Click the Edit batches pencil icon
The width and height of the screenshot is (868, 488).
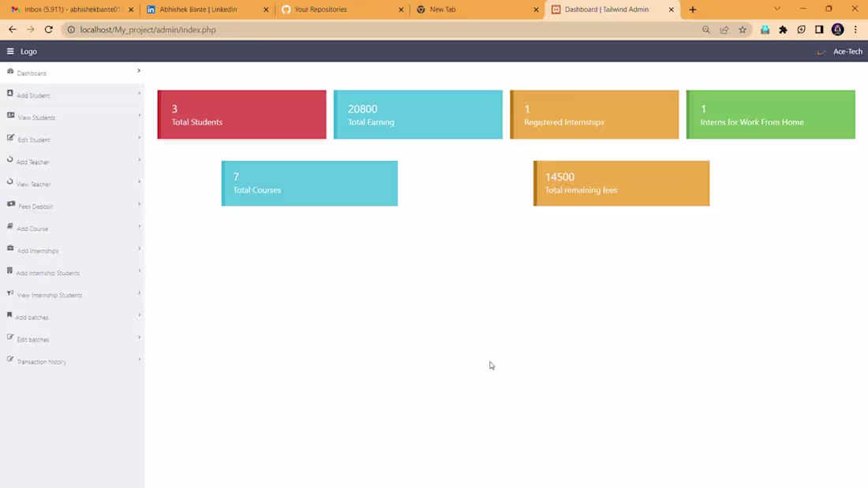10,337
